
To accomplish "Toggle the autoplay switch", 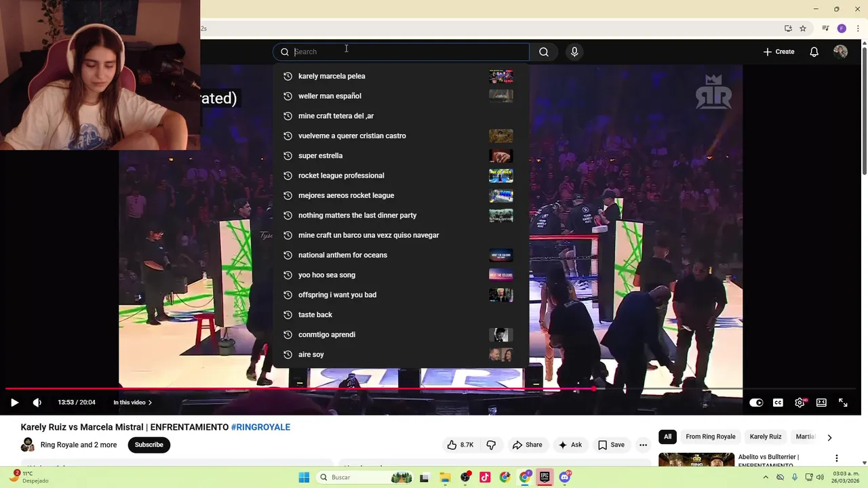I will pyautogui.click(x=756, y=403).
